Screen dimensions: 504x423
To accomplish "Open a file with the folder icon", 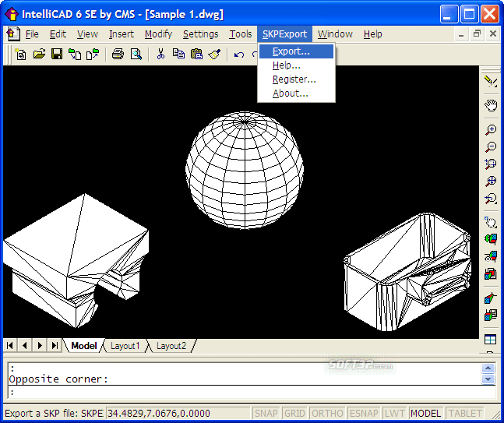I will [x=39, y=54].
